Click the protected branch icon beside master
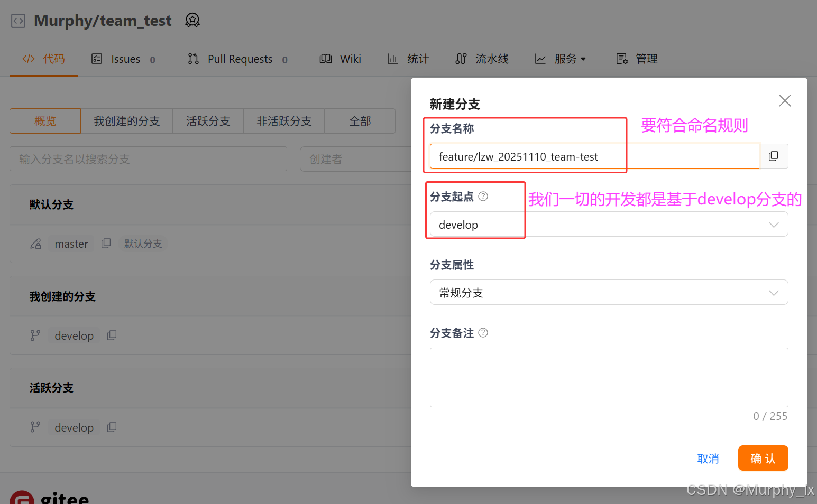The height and width of the screenshot is (504, 817). (x=35, y=244)
